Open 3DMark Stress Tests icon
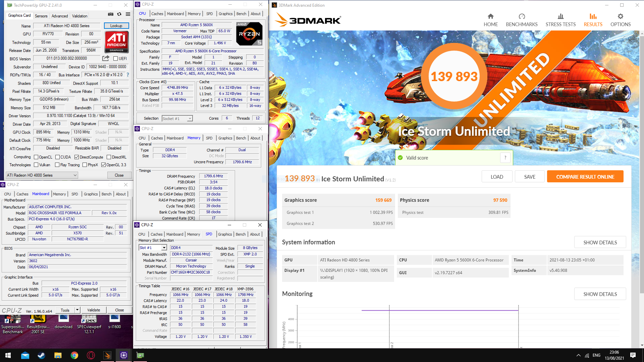The width and height of the screenshot is (644, 362). (x=560, y=16)
